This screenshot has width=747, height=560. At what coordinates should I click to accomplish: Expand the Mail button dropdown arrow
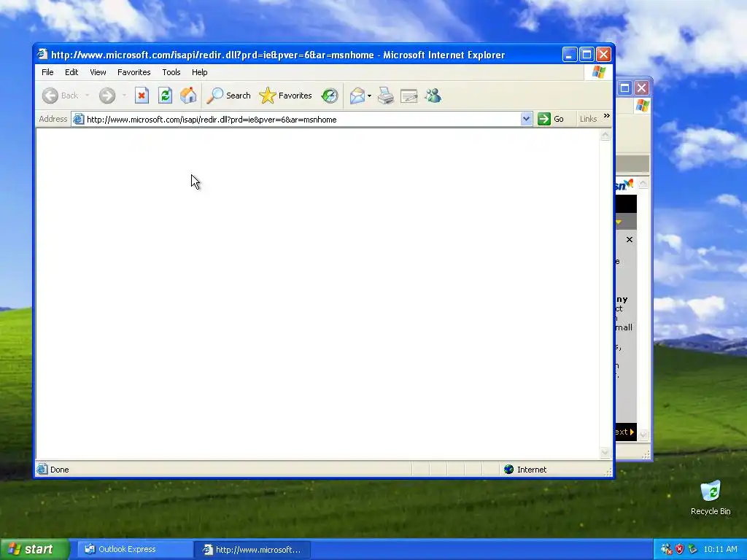point(369,96)
